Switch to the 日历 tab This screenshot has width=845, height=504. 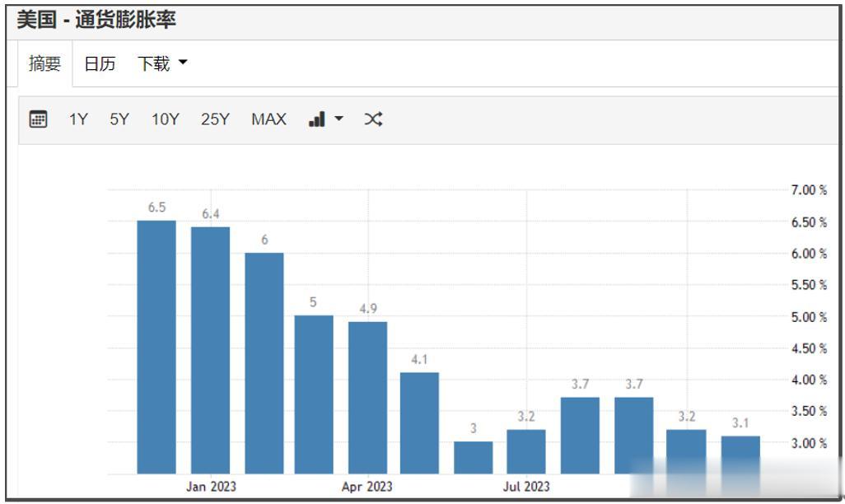(x=100, y=63)
